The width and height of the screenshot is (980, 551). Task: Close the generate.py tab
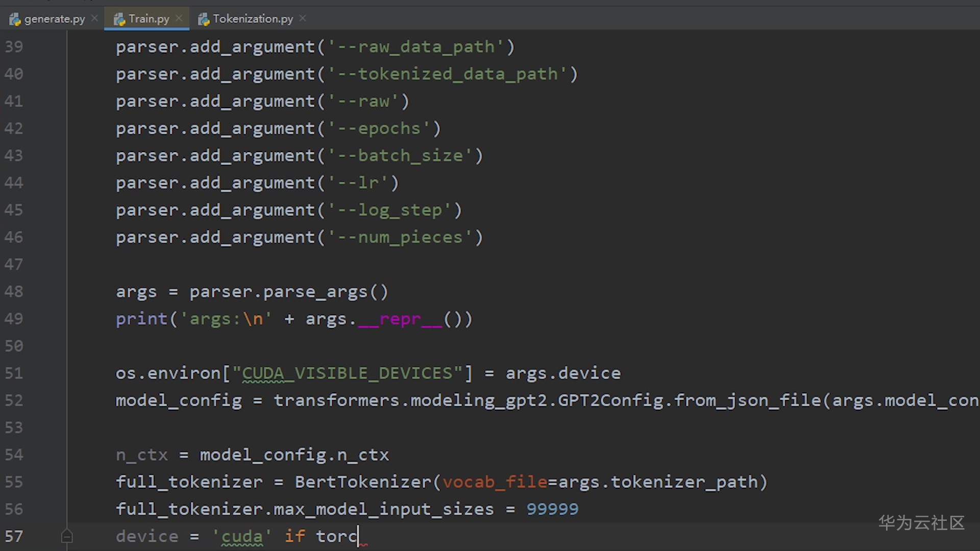tap(94, 18)
